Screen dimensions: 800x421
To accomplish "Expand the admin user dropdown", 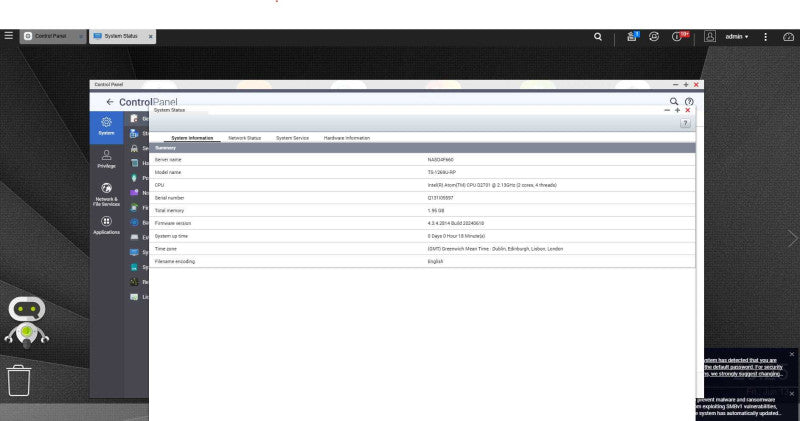I will 736,37.
